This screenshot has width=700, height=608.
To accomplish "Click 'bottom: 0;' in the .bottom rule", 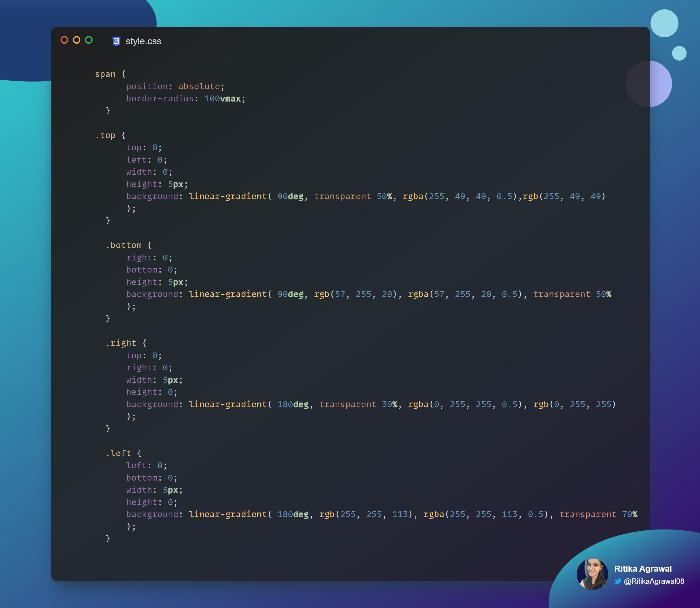I will point(152,270).
